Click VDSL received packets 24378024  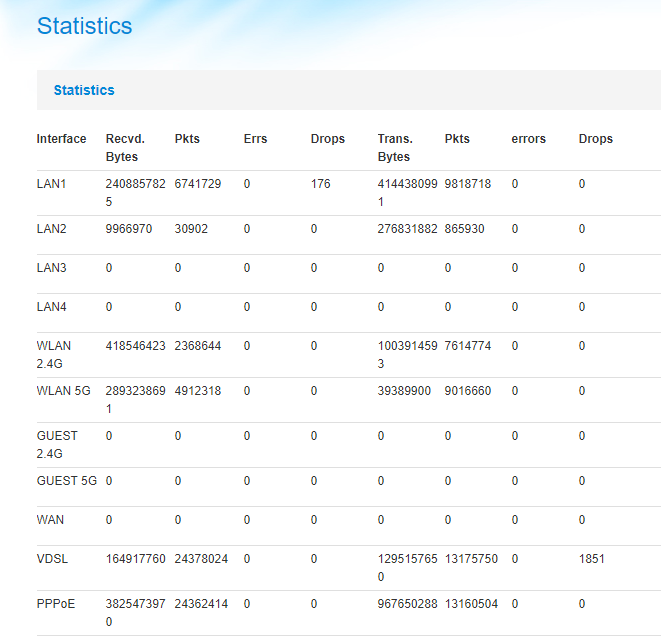click(201, 559)
